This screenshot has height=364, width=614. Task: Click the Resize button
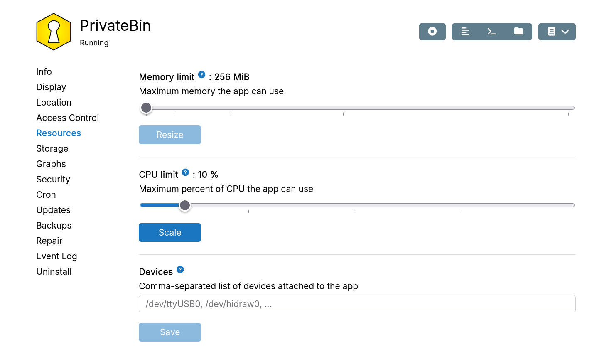pyautogui.click(x=169, y=135)
